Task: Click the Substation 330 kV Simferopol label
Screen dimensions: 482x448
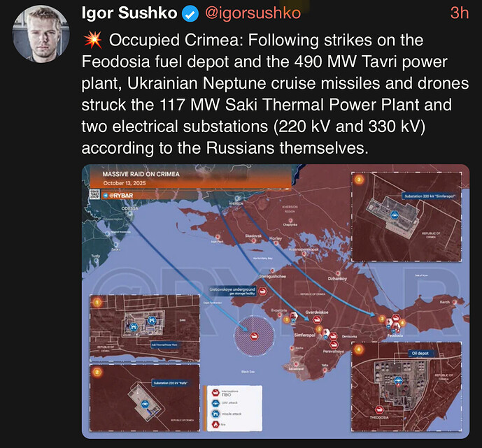Action: click(x=427, y=196)
